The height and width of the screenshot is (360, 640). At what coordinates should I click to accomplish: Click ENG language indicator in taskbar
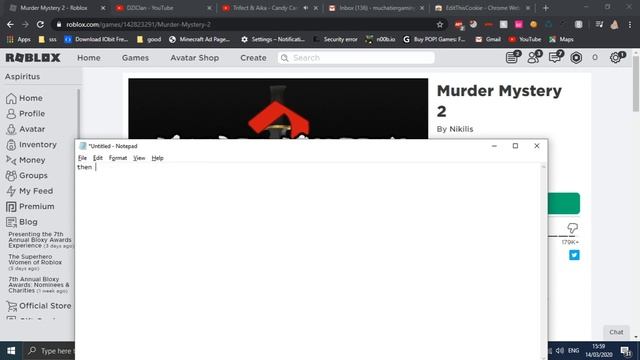click(573, 351)
